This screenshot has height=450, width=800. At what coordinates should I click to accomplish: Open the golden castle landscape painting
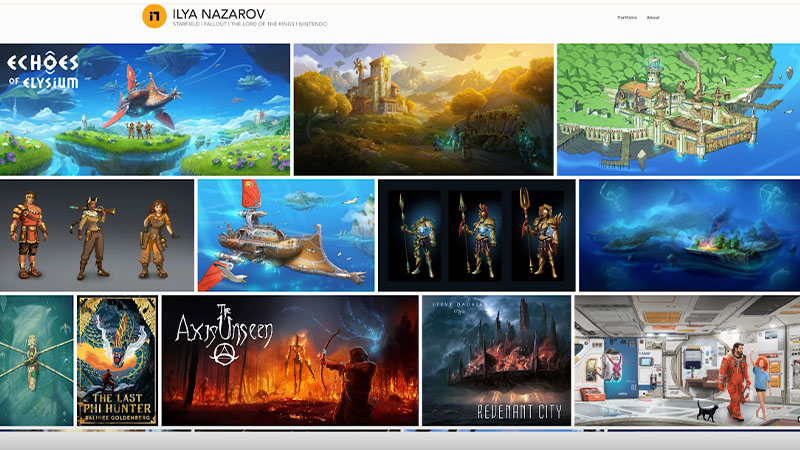[423, 110]
